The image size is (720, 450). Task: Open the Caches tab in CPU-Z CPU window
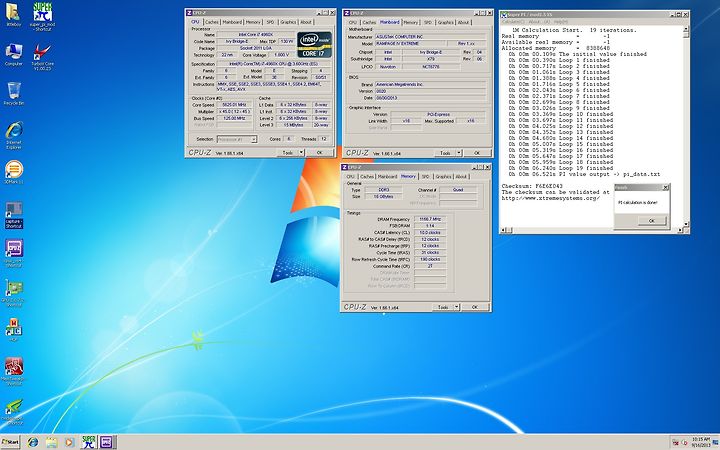point(212,22)
